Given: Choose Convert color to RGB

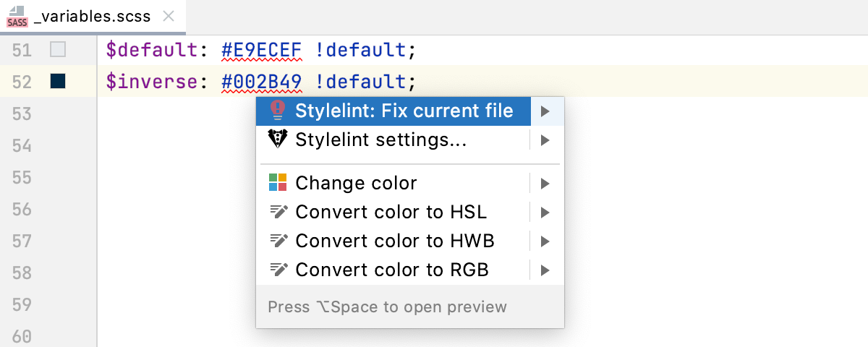Looking at the screenshot, I should pos(391,270).
